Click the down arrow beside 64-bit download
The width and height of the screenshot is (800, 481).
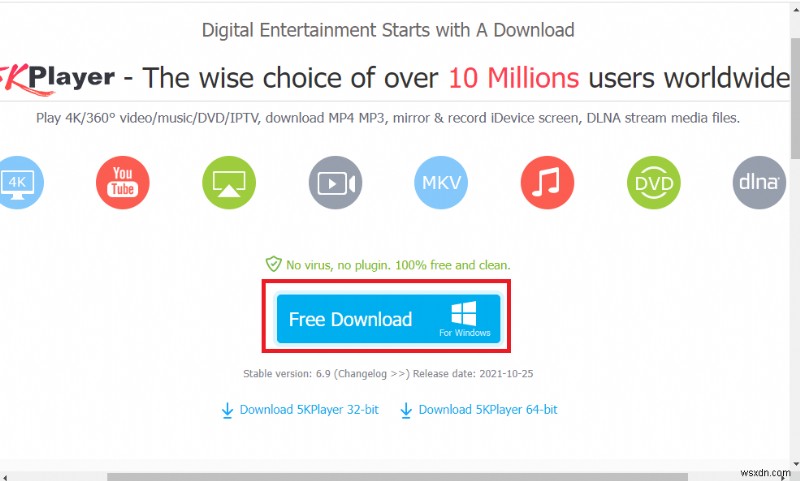406,411
